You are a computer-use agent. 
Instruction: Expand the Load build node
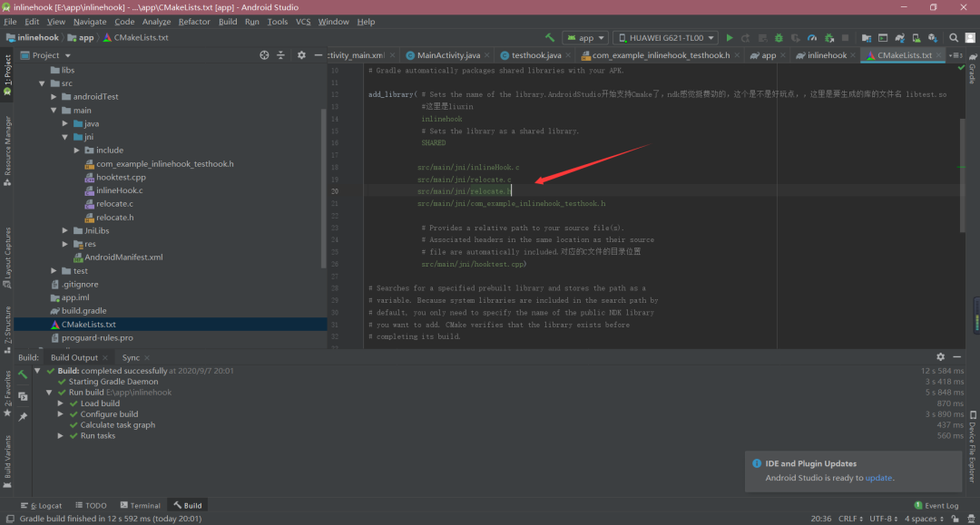(61, 403)
